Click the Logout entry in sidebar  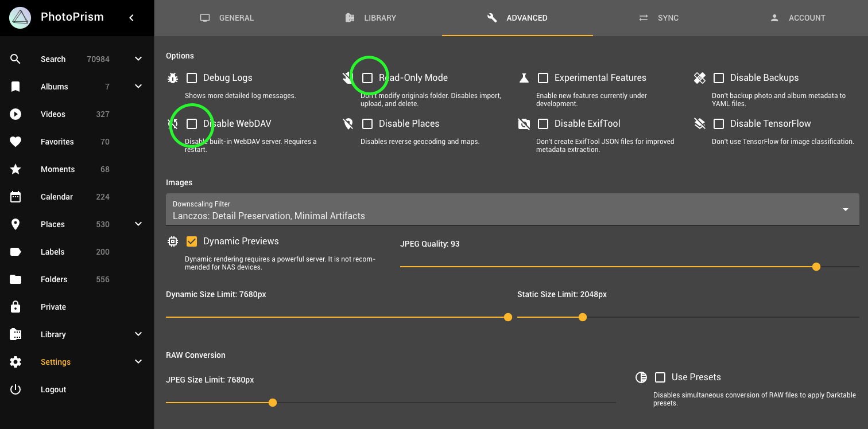pos(53,389)
